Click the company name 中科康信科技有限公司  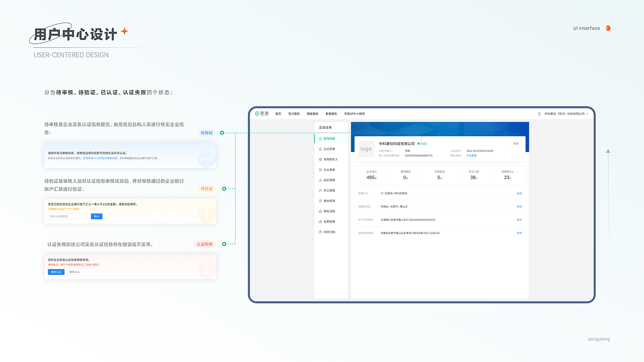tap(397, 144)
